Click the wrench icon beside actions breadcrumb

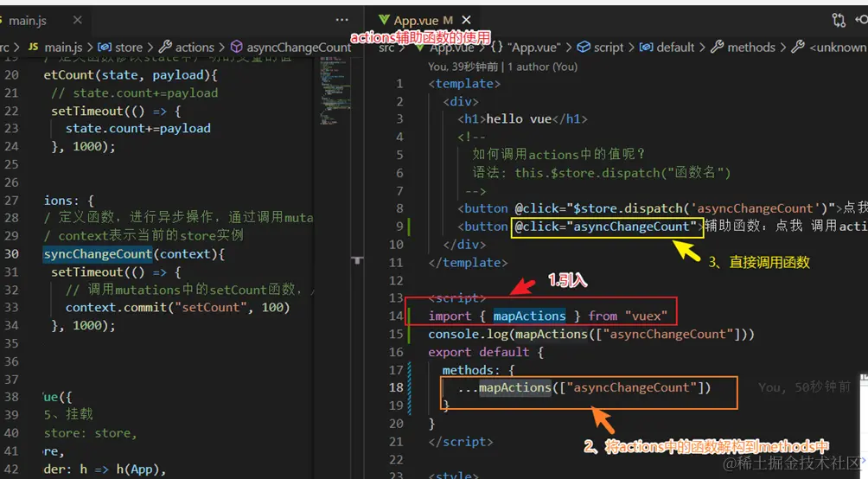pos(165,47)
